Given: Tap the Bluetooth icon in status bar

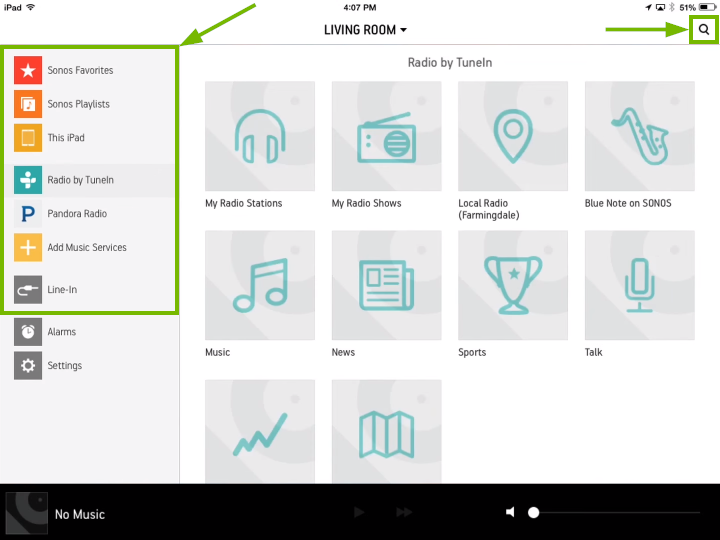Looking at the screenshot, I should pos(672,7).
